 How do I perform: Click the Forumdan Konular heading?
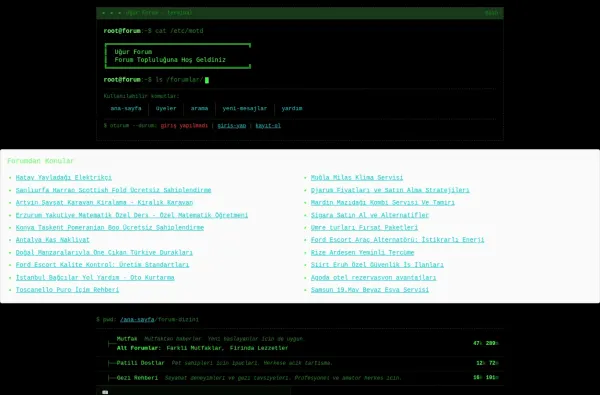point(41,161)
